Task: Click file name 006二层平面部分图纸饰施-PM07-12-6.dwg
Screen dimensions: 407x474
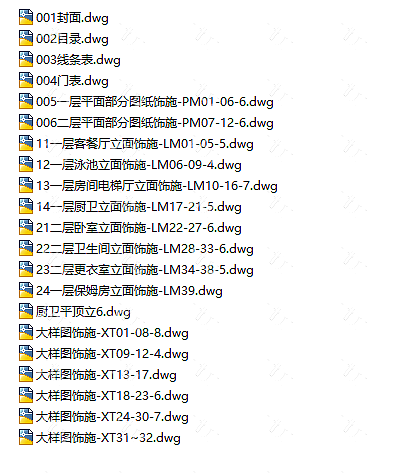Action: [155, 123]
